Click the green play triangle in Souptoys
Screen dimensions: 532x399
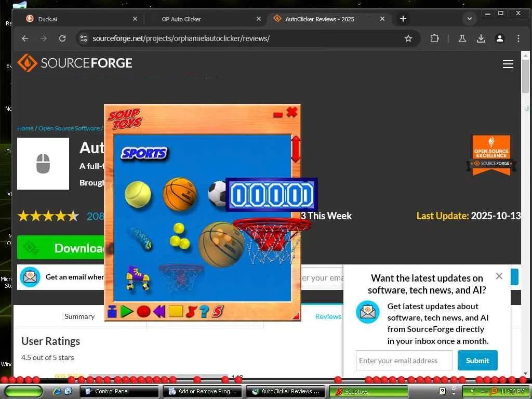[x=127, y=311]
